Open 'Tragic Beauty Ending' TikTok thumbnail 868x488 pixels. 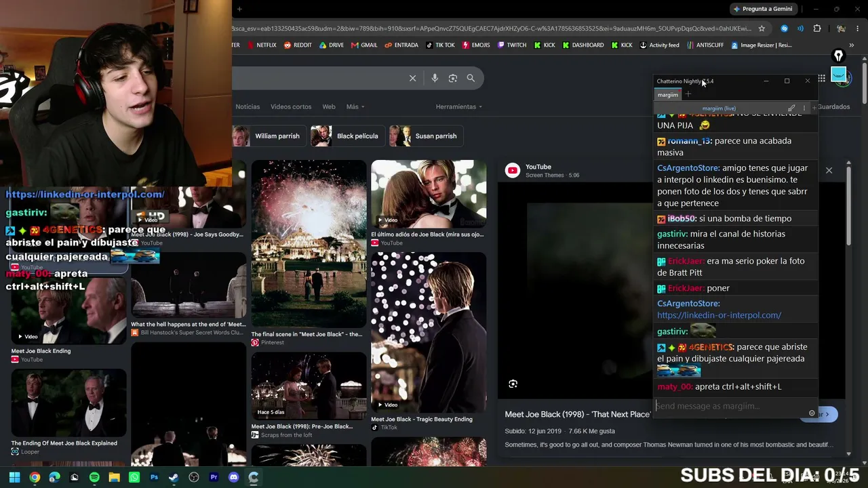[429, 332]
